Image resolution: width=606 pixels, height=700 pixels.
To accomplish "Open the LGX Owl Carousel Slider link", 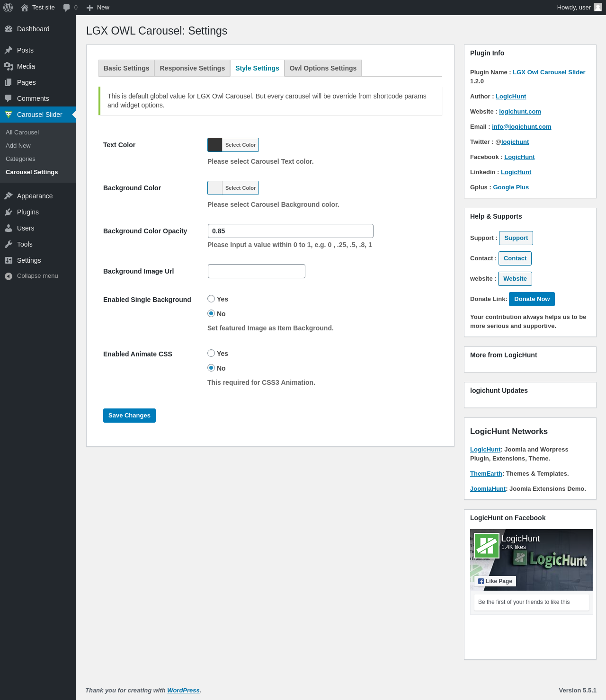I will 549,72.
